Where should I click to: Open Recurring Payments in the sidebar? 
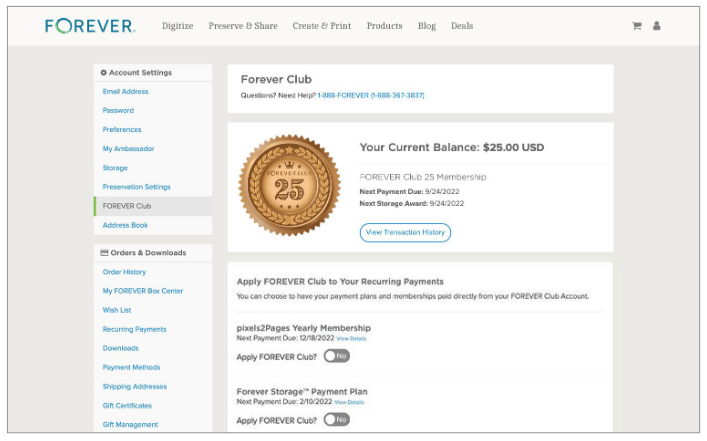134,329
